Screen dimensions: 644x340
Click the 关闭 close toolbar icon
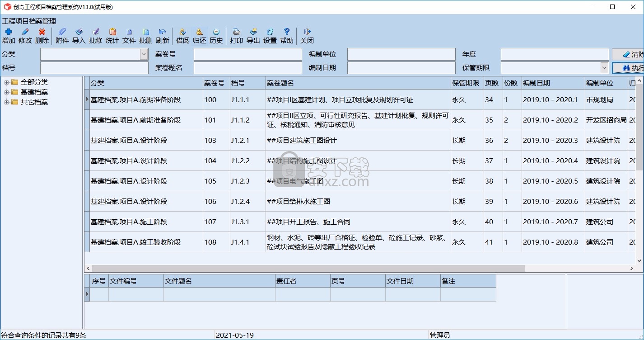click(307, 36)
